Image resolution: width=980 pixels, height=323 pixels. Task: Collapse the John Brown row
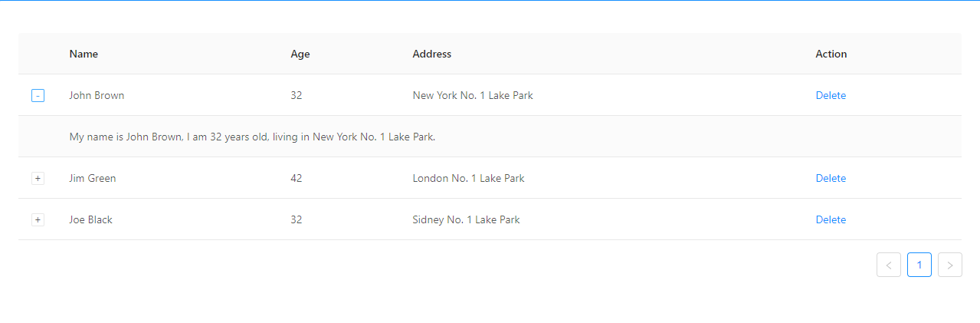(x=38, y=96)
